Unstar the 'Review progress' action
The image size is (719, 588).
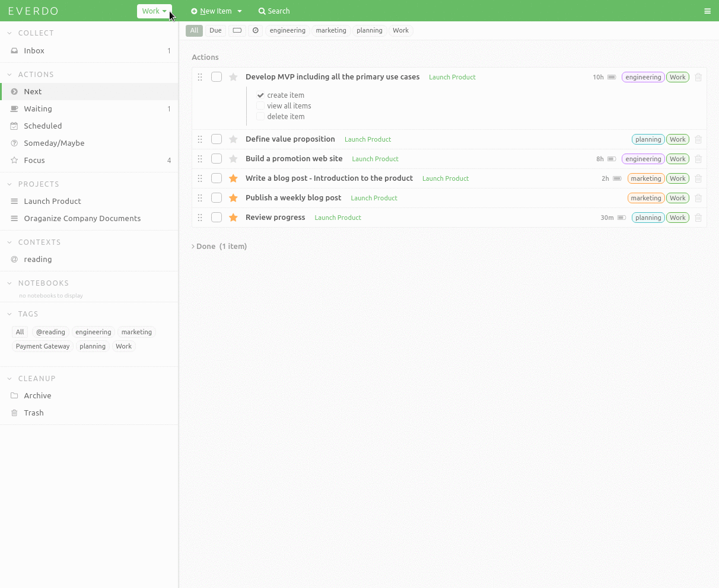click(233, 218)
